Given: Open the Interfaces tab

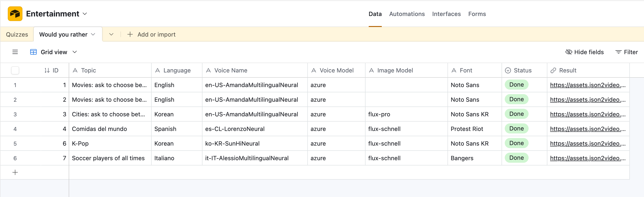Looking at the screenshot, I should click(446, 14).
